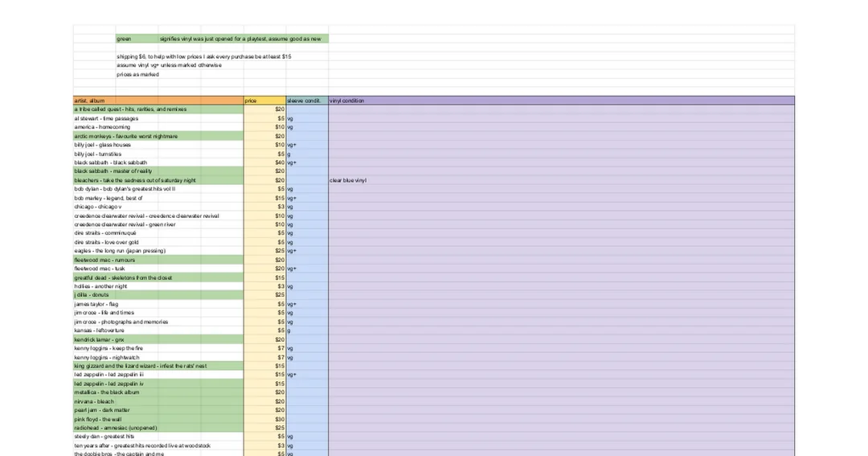The image size is (868, 456).
Task: Click the $3 price for chicago v
Action: (x=264, y=207)
